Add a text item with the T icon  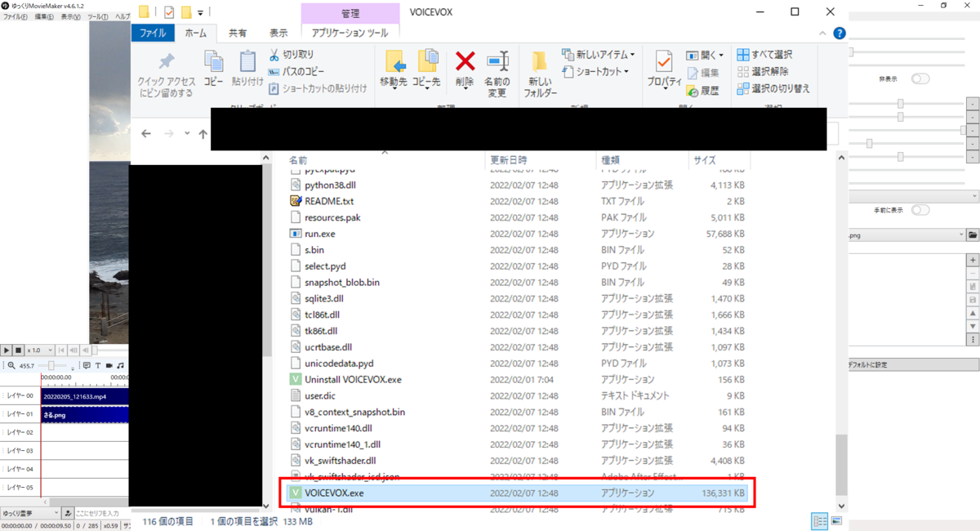coord(97,365)
